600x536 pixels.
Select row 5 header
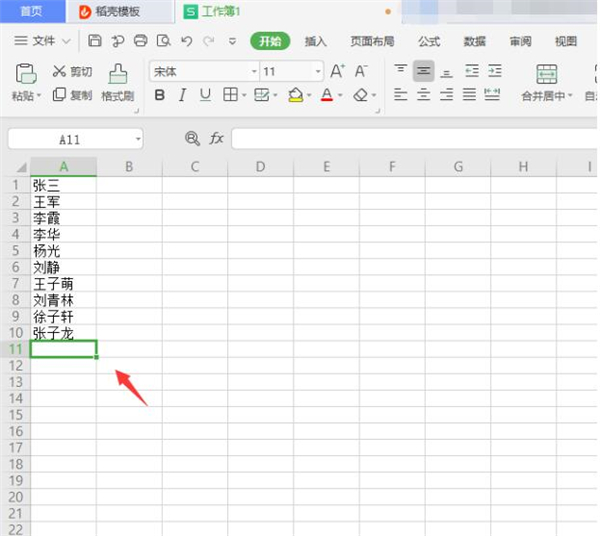15,251
